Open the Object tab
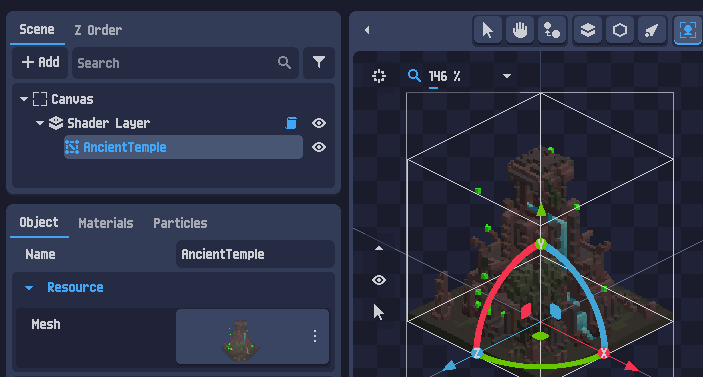The width and height of the screenshot is (703, 377). click(39, 223)
